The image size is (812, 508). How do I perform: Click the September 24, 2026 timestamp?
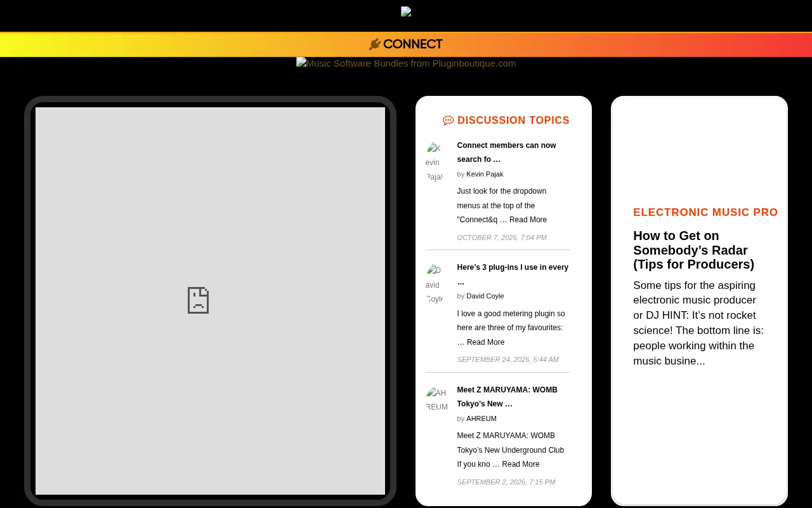click(x=507, y=359)
